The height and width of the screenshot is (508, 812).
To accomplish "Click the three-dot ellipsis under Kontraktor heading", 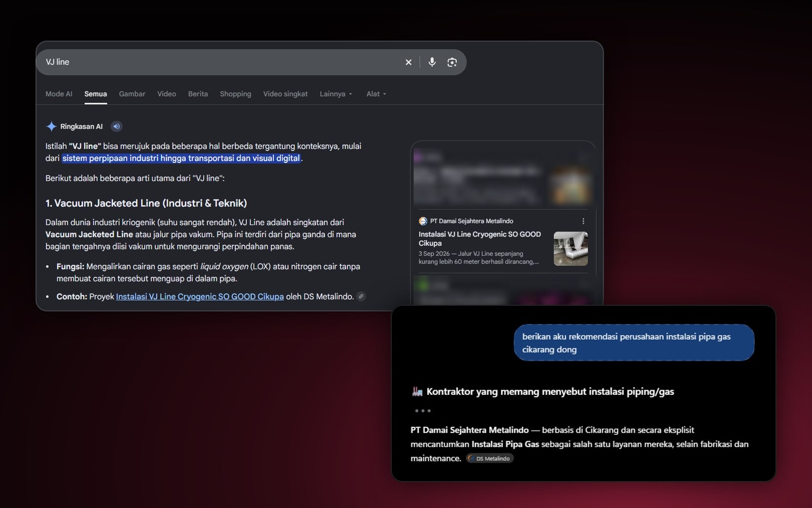I will (423, 410).
